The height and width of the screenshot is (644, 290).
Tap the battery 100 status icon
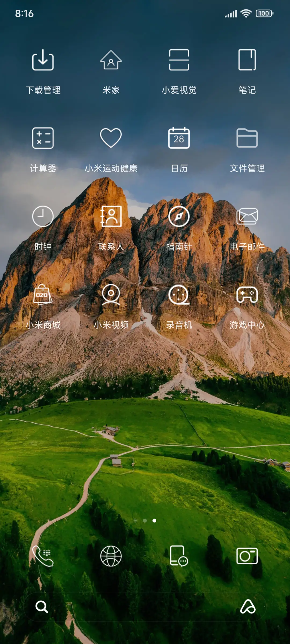pos(265,13)
